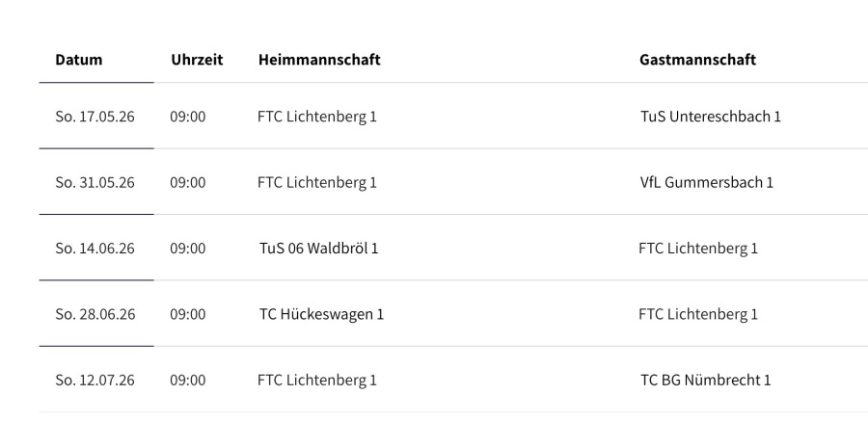Click the 09:00 time in the 31.05.26 row
Image resolution: width=868 pixels, height=448 pixels.
[188, 182]
